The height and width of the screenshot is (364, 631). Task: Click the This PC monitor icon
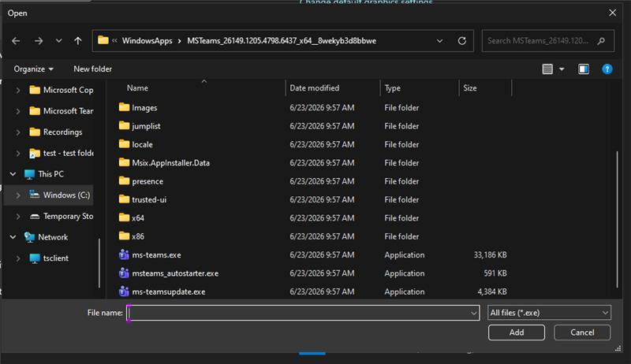tap(29, 174)
